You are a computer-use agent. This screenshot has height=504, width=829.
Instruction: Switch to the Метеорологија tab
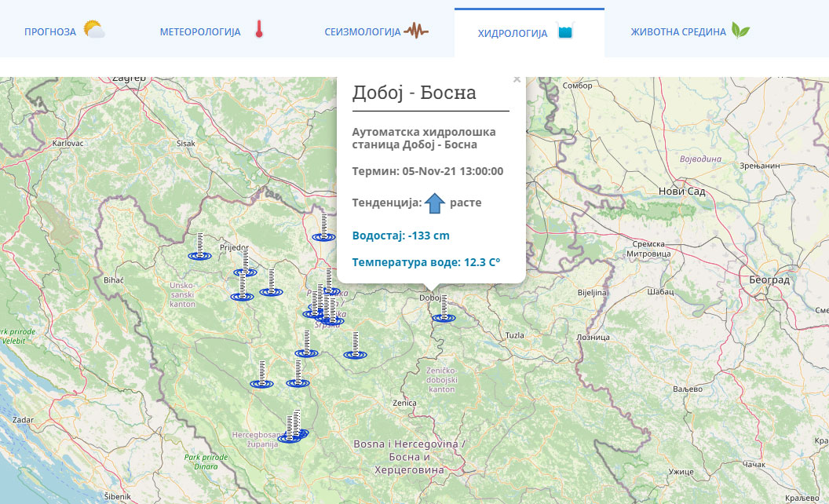pyautogui.click(x=199, y=32)
